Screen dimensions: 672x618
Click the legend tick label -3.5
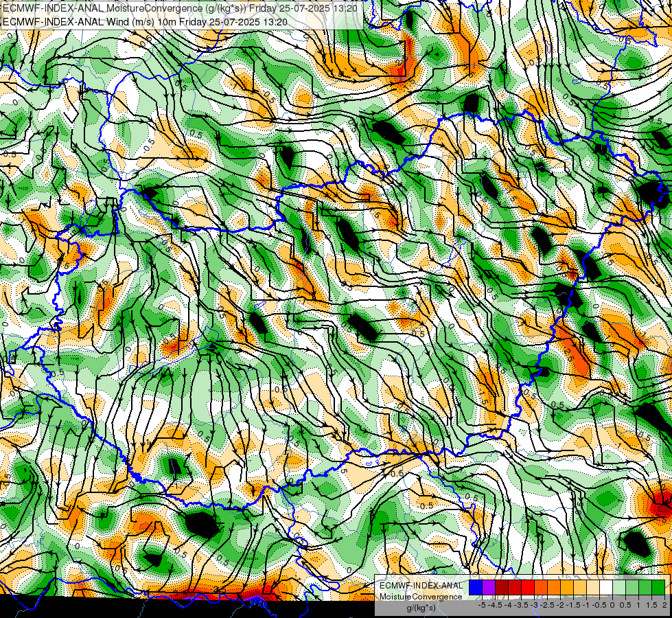tap(522, 605)
